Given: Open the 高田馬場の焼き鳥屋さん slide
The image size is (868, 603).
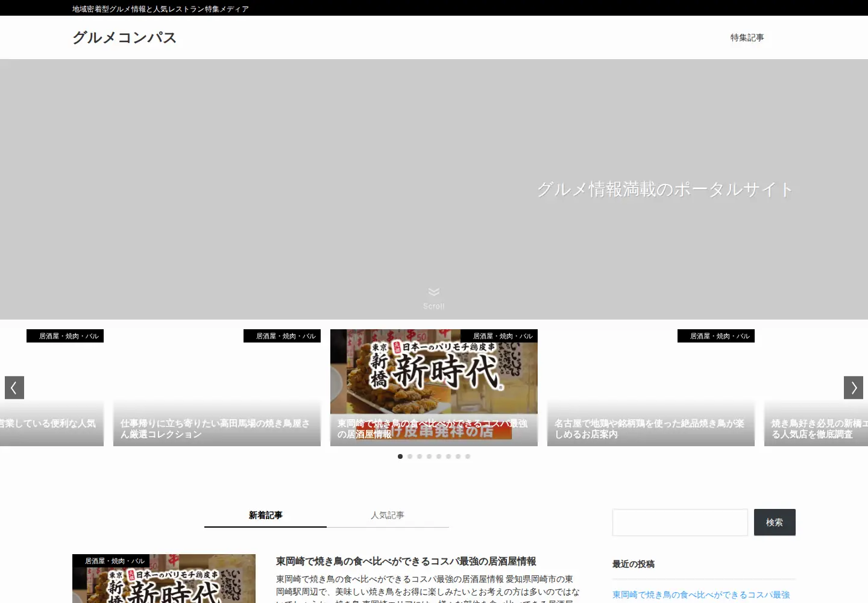Looking at the screenshot, I should pyautogui.click(x=217, y=388).
